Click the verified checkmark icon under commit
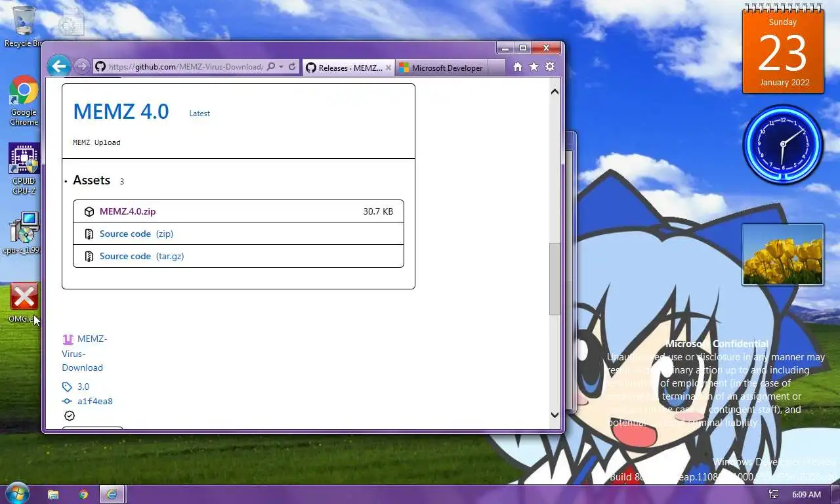This screenshot has width=840, height=504. point(70,415)
